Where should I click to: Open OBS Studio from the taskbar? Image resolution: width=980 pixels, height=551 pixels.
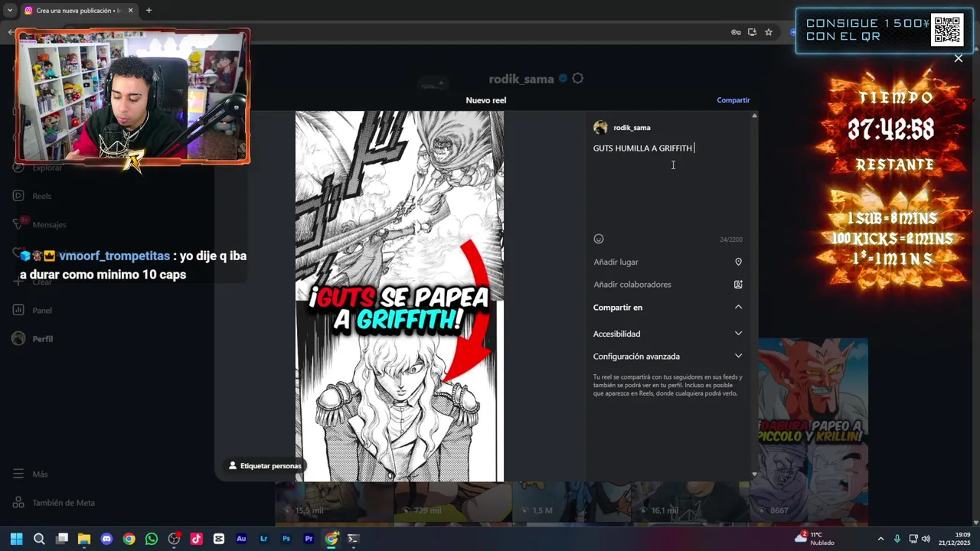pos(174,539)
